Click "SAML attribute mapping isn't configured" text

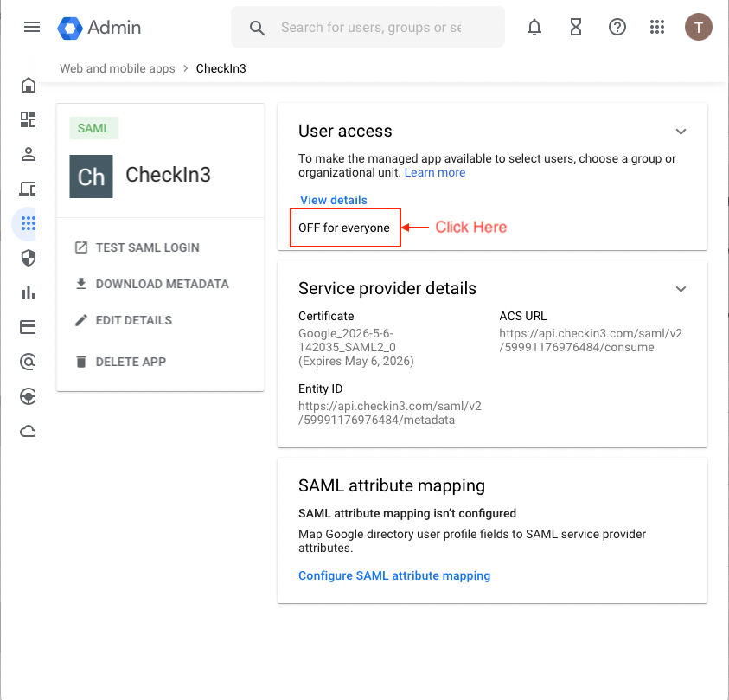tap(407, 513)
